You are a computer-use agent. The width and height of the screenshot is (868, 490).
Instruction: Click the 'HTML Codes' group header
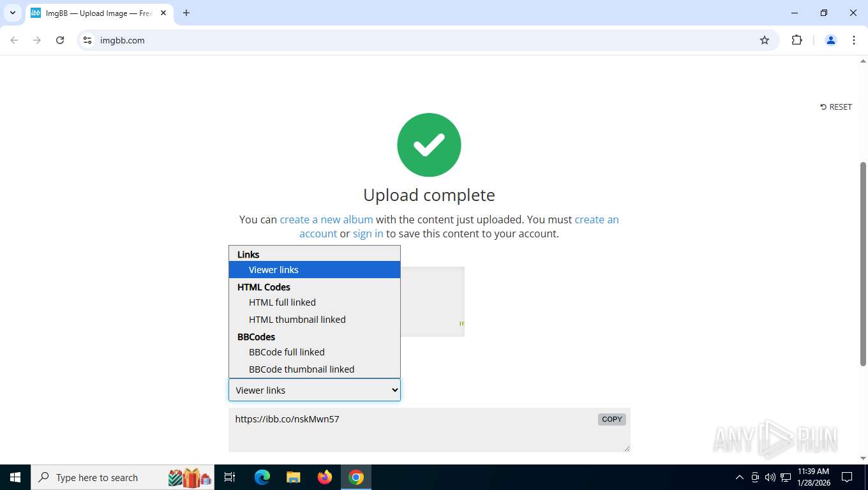(264, 287)
